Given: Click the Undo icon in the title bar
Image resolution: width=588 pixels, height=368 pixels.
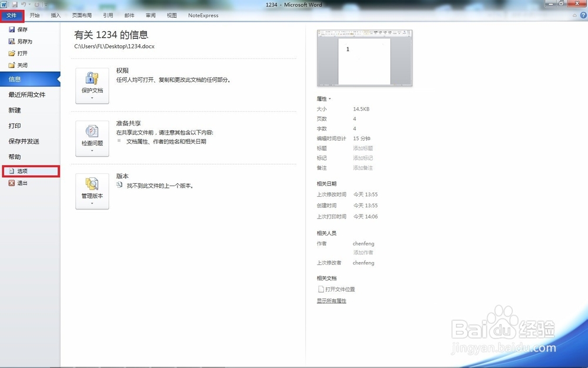Looking at the screenshot, I should 24,5.
